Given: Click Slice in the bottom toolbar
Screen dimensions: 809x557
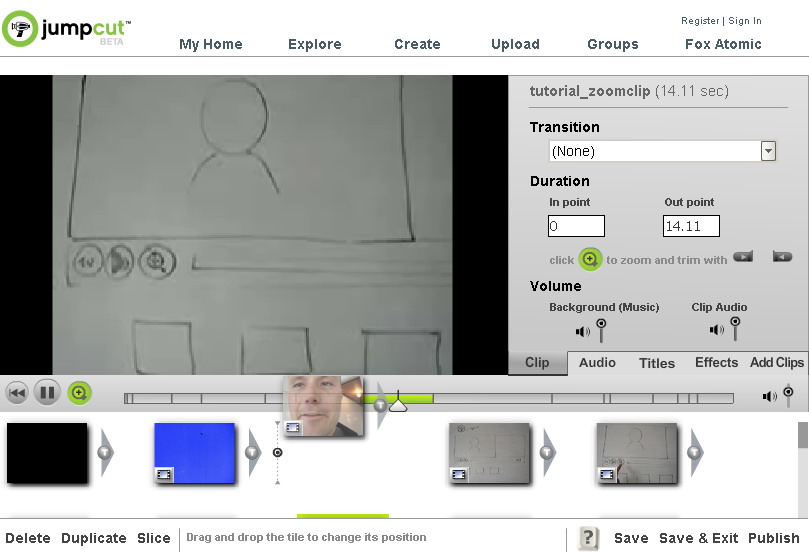Looking at the screenshot, I should [154, 538].
